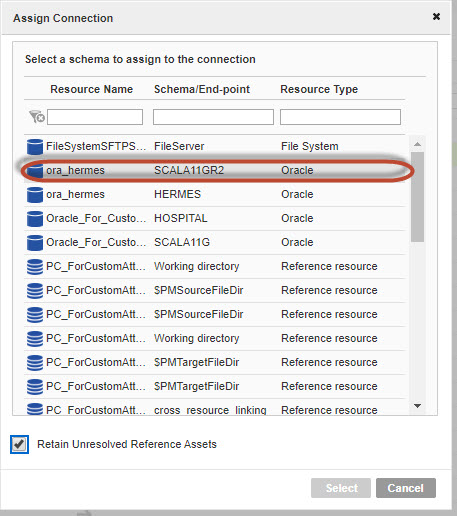
Task: Click the vertical scrollbar thumb
Action: (417, 197)
